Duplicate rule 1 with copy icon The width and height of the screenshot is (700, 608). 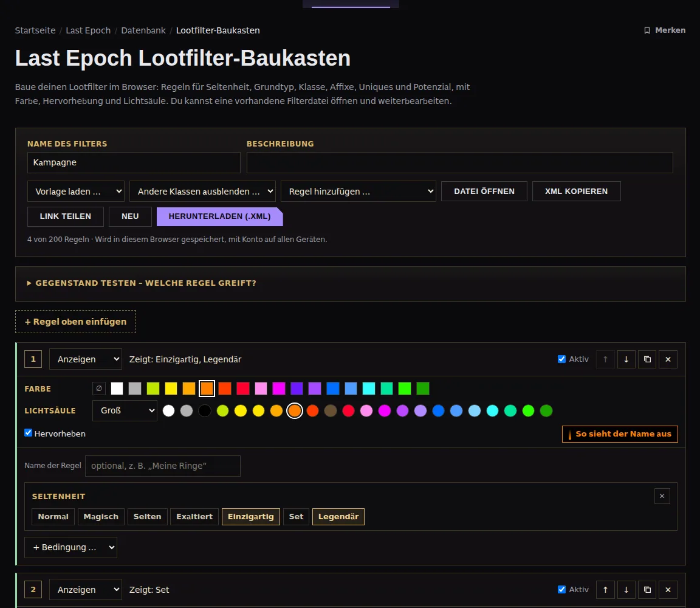(647, 359)
